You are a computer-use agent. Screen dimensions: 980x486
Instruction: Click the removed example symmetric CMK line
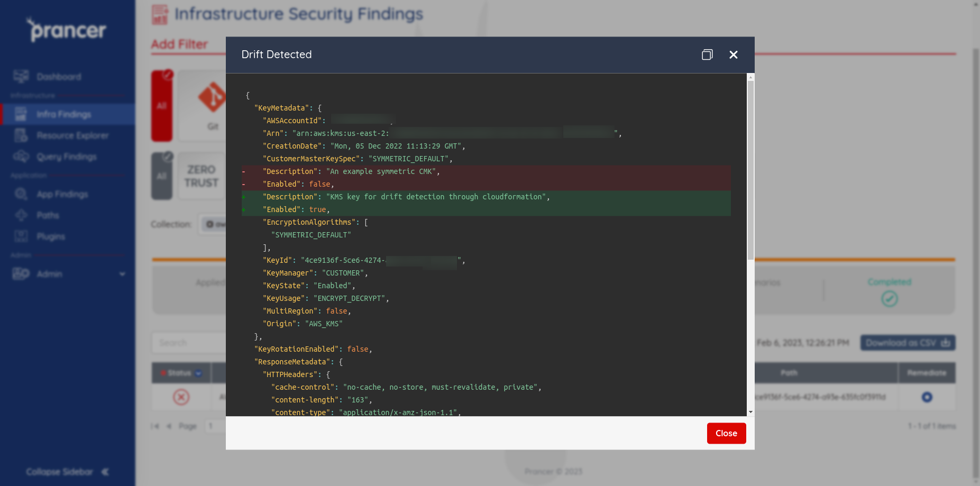tap(486, 171)
